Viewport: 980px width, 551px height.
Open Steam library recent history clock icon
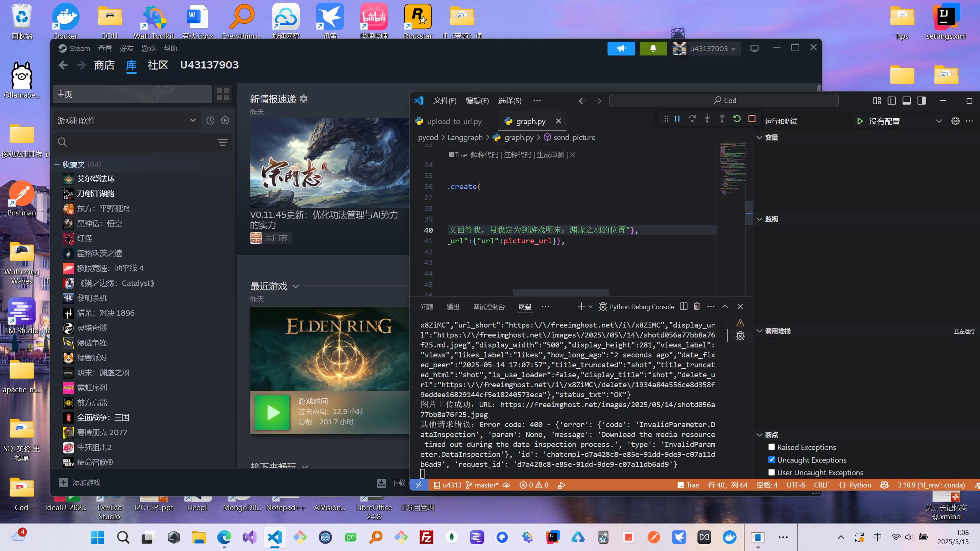210,121
